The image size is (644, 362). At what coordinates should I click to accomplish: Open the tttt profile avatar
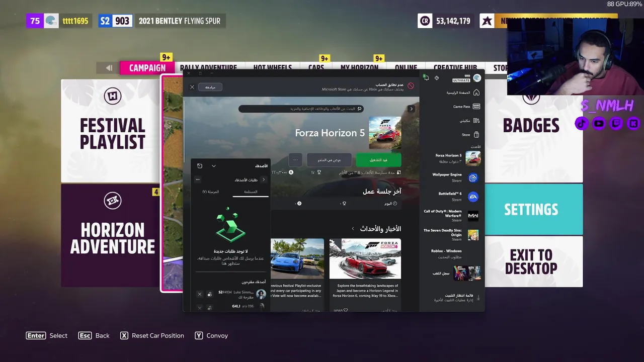tap(477, 78)
